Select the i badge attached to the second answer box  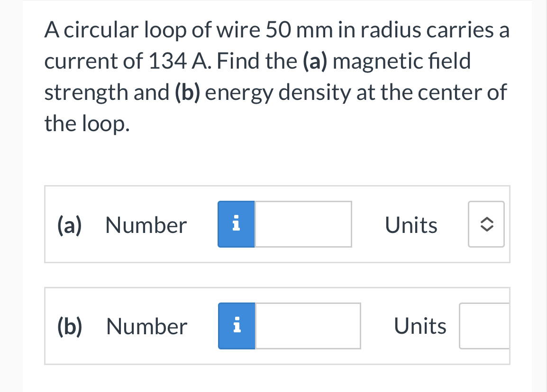point(237,326)
